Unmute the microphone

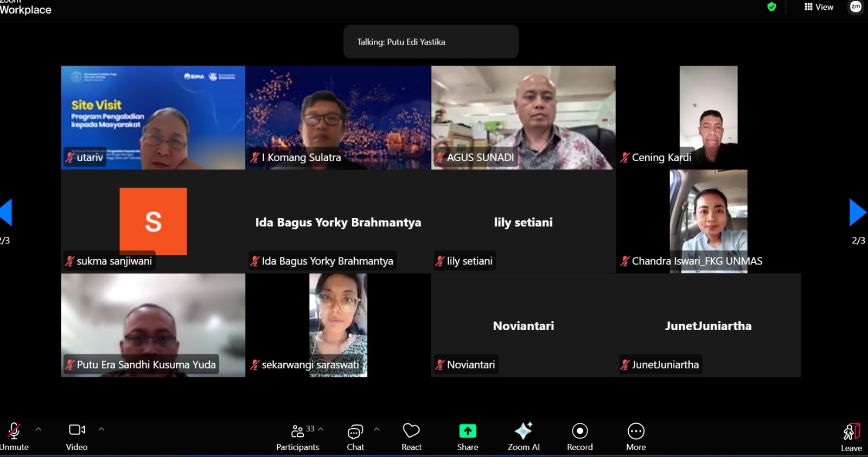point(14,436)
